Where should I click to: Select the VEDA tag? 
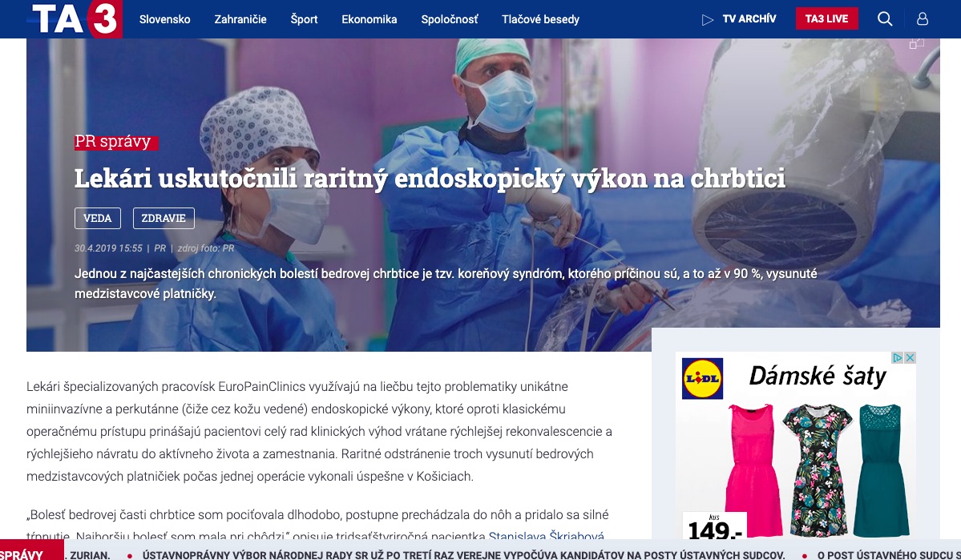pyautogui.click(x=98, y=218)
